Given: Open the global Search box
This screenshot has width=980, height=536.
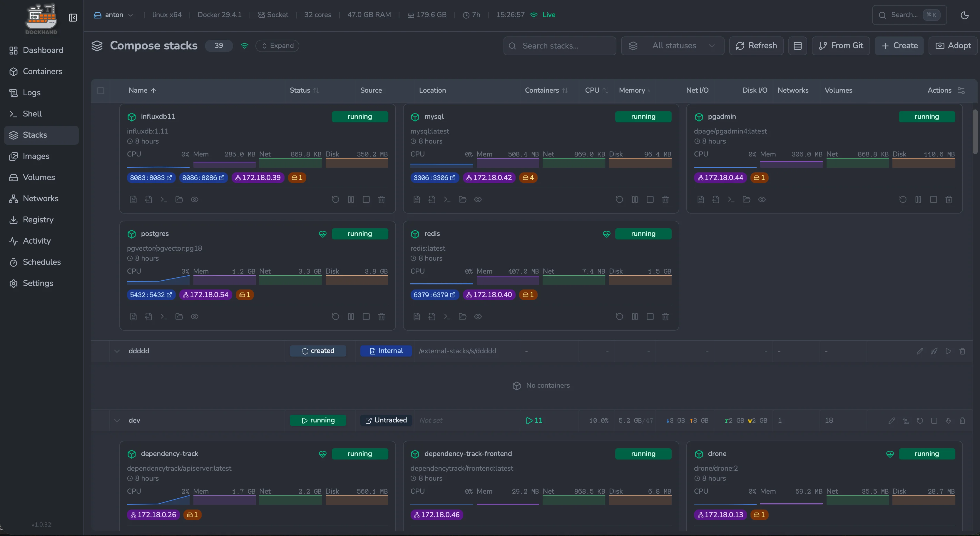Looking at the screenshot, I should pyautogui.click(x=909, y=15).
